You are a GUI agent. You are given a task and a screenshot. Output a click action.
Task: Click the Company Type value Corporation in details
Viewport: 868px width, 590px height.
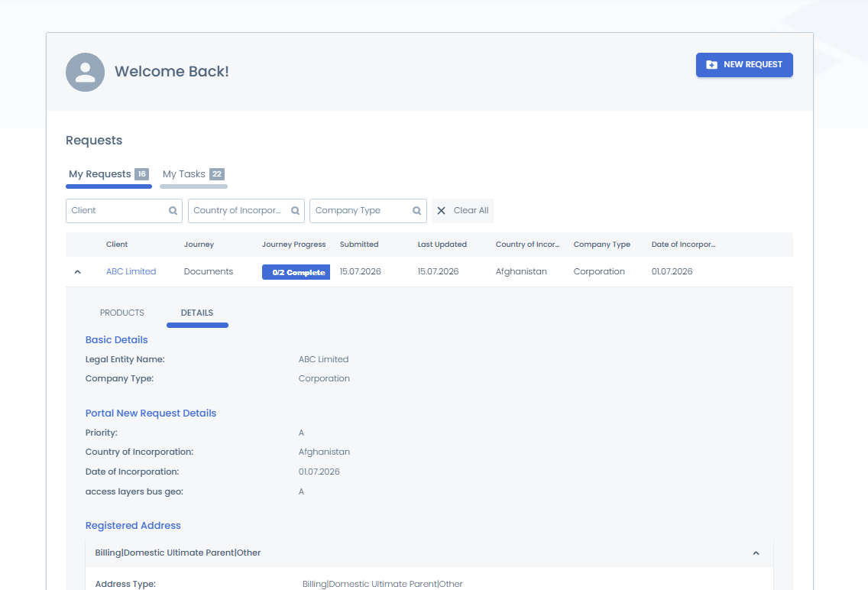click(324, 379)
